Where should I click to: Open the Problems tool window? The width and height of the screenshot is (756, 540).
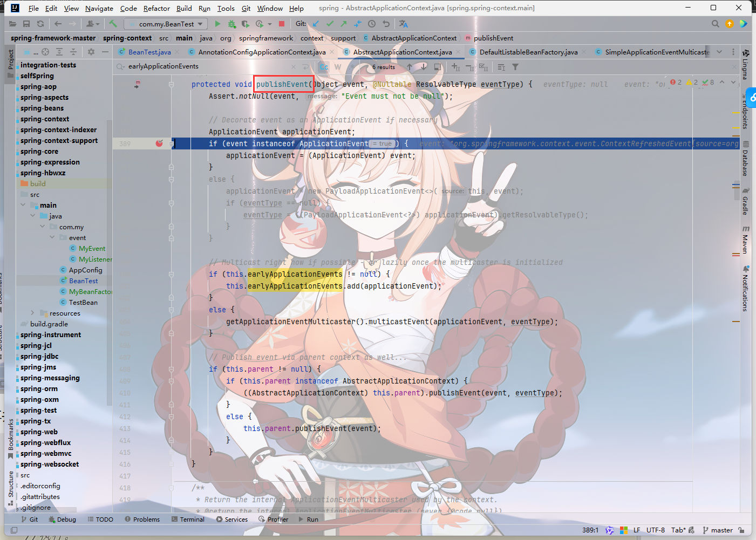pos(142,519)
